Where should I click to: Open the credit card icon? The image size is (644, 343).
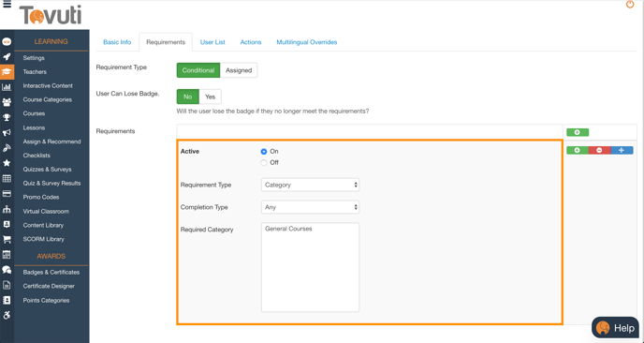(7, 193)
